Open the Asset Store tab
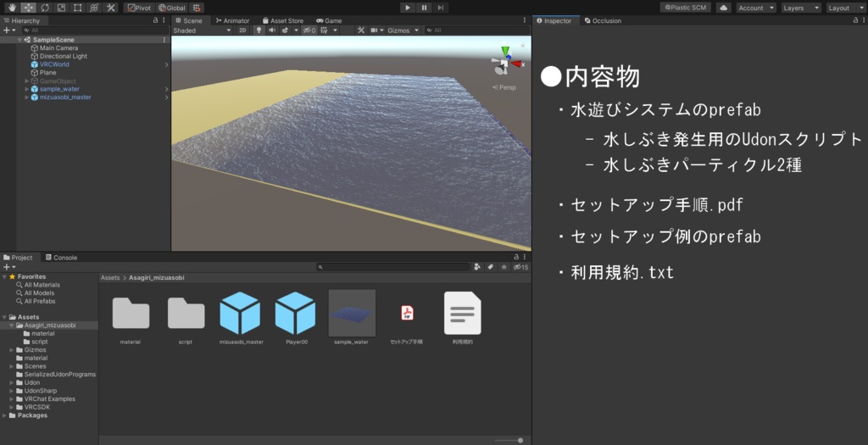The height and width of the screenshot is (445, 868). (283, 20)
